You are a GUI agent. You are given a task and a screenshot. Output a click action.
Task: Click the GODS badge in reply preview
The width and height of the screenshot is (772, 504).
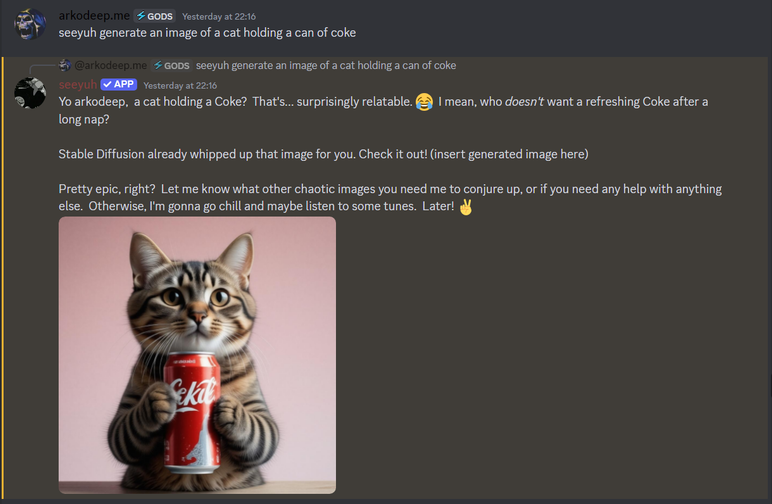tap(171, 65)
